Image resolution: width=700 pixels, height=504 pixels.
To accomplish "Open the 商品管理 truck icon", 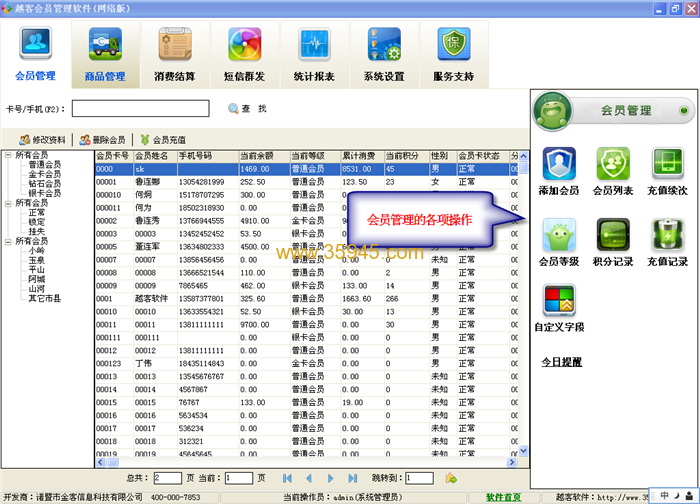I will coord(105,43).
